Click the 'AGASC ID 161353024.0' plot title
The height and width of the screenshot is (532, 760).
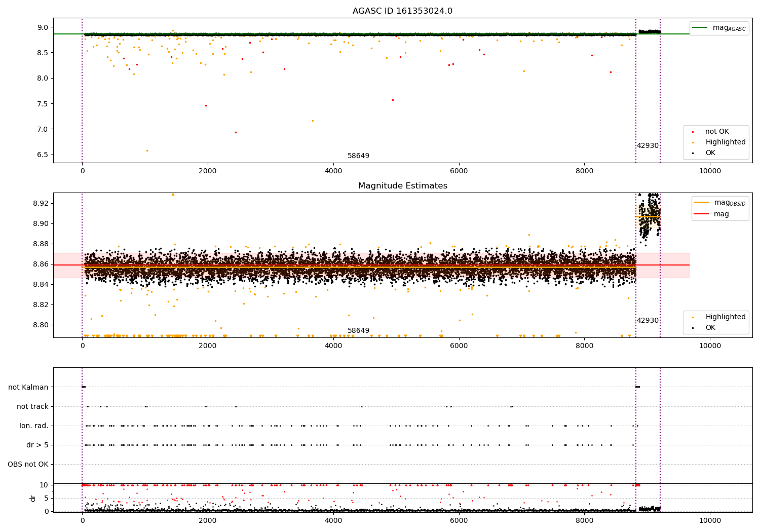point(402,11)
